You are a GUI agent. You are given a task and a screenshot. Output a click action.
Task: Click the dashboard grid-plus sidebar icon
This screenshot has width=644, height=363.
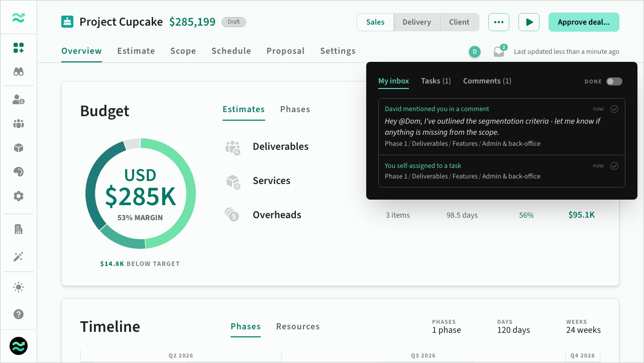point(19,48)
